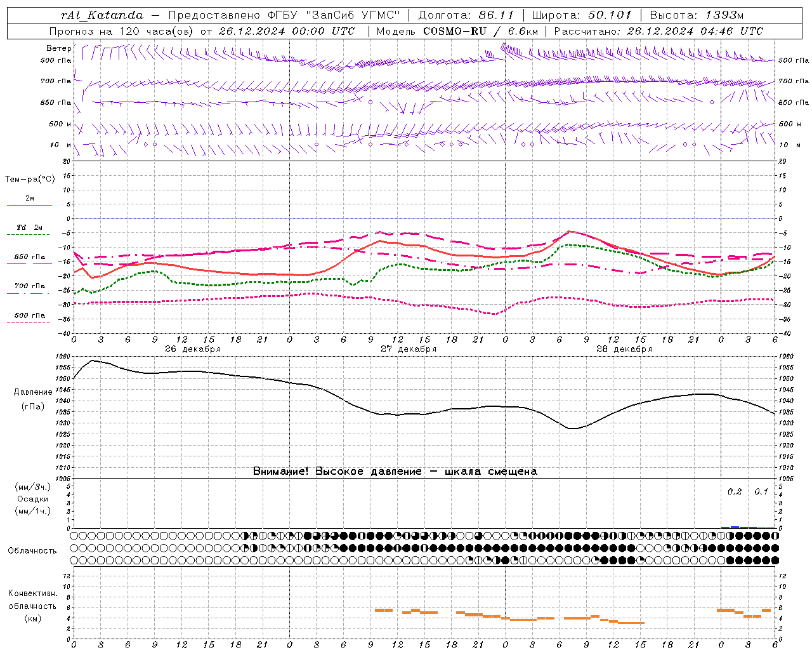Click the dashed line sample under Td 2м legend
Image resolution: width=812 pixels, height=650 pixels.
28,235
